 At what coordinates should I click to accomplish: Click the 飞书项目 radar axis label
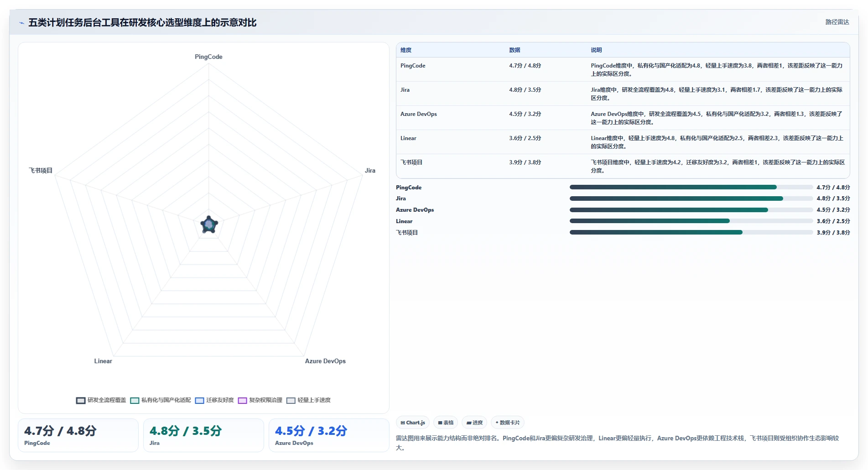pos(41,170)
